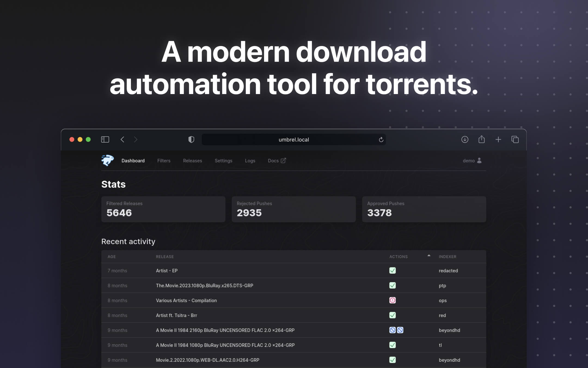The height and width of the screenshot is (368, 588).
Task: Click the external link icon next to Docs
Action: click(283, 161)
